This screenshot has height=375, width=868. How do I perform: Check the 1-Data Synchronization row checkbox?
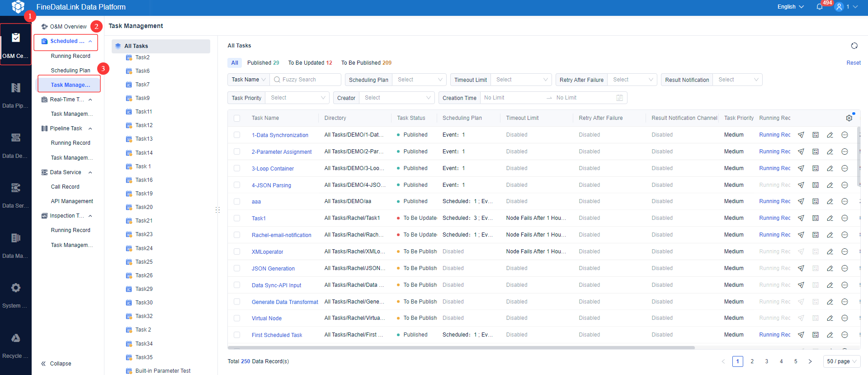click(x=237, y=135)
